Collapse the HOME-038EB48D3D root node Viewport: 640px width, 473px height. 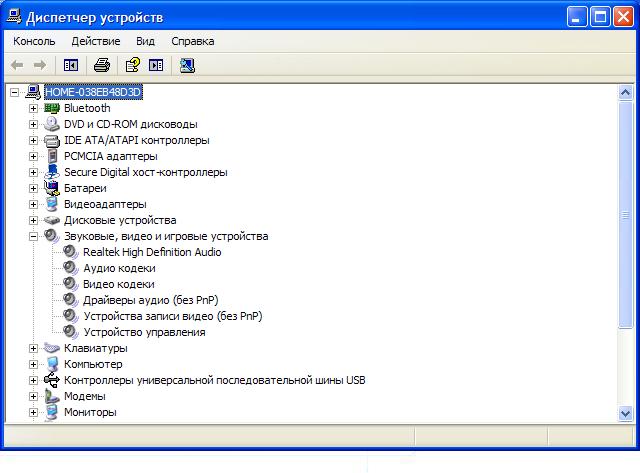(14, 92)
